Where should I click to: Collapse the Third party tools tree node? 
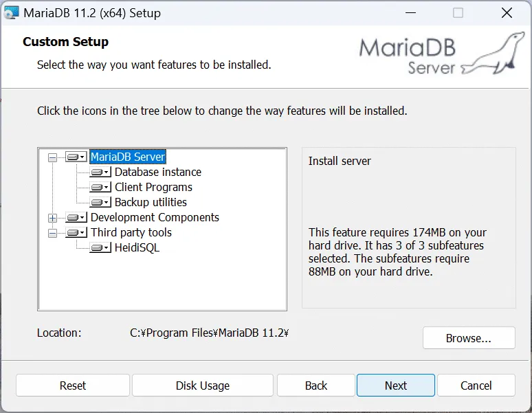[52, 233]
